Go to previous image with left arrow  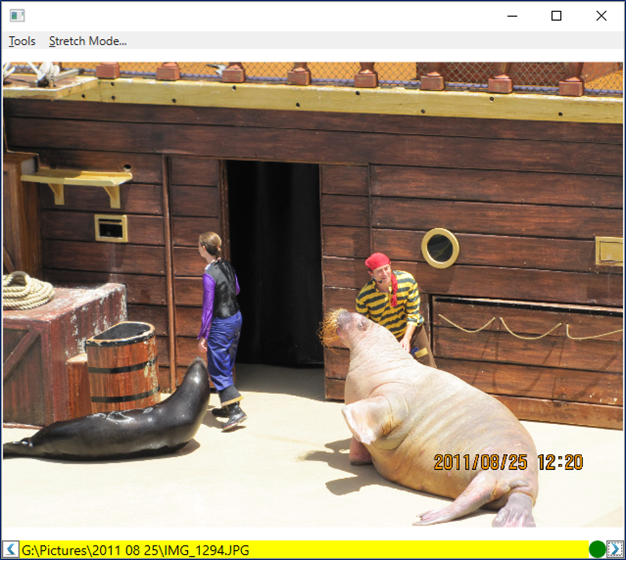point(11,550)
